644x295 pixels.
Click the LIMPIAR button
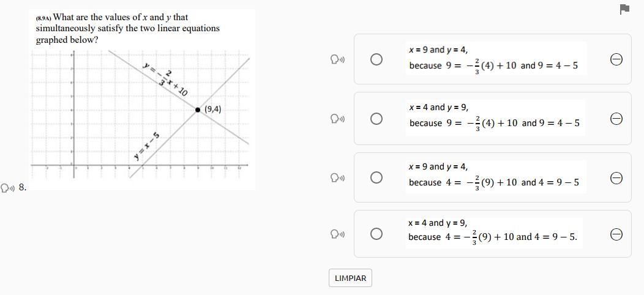(x=350, y=278)
